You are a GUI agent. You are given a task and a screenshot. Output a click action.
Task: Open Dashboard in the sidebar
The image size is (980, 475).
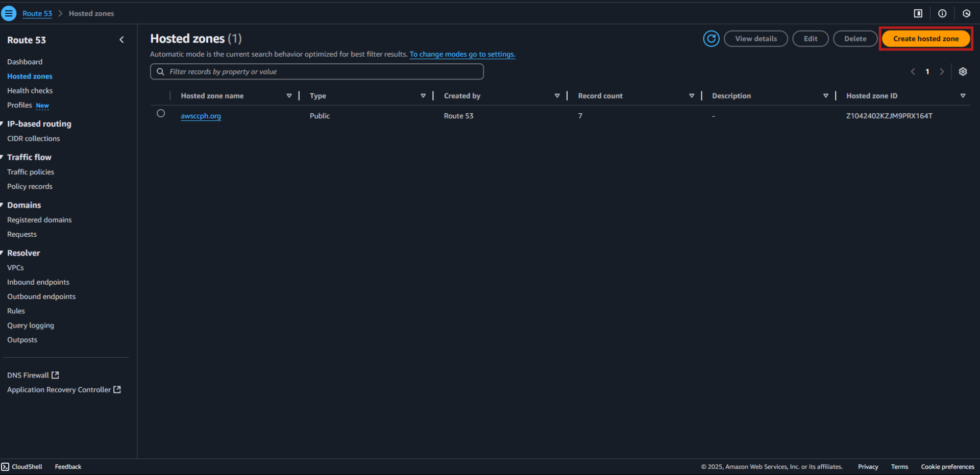point(24,62)
